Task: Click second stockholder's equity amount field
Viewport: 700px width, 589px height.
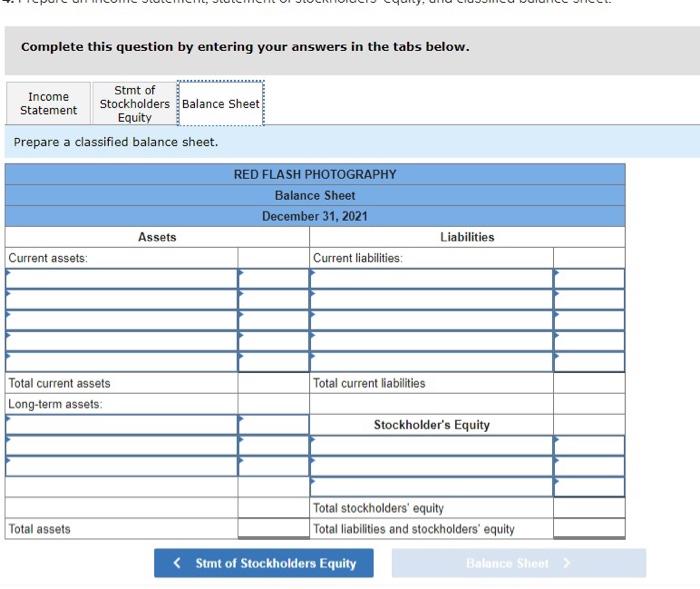Action: point(589,466)
